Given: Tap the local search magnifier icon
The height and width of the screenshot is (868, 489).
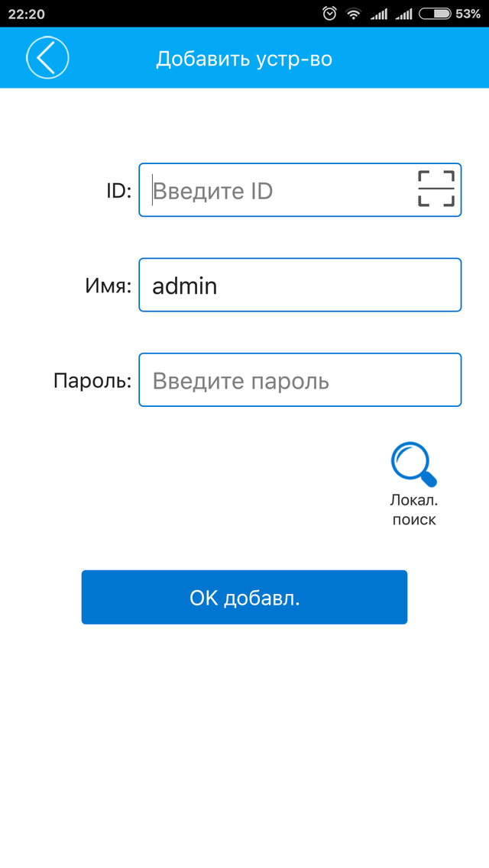Looking at the screenshot, I should coord(413,464).
